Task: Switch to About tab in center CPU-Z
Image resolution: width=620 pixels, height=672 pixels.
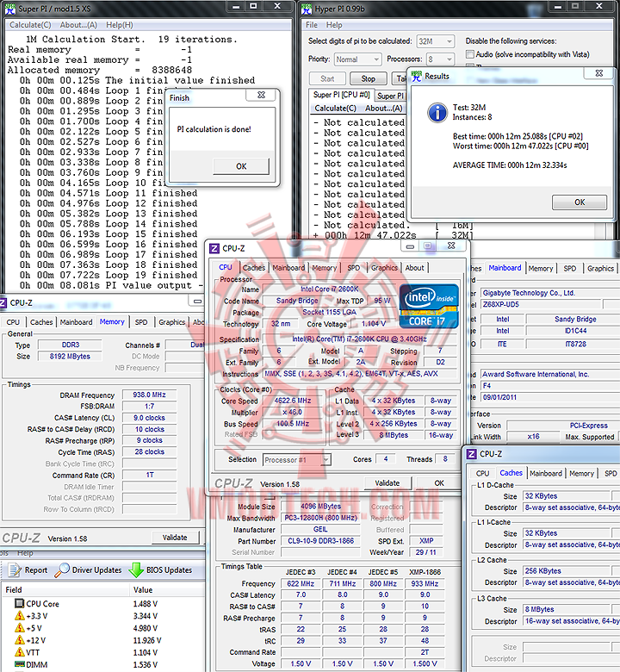Action: [415, 268]
